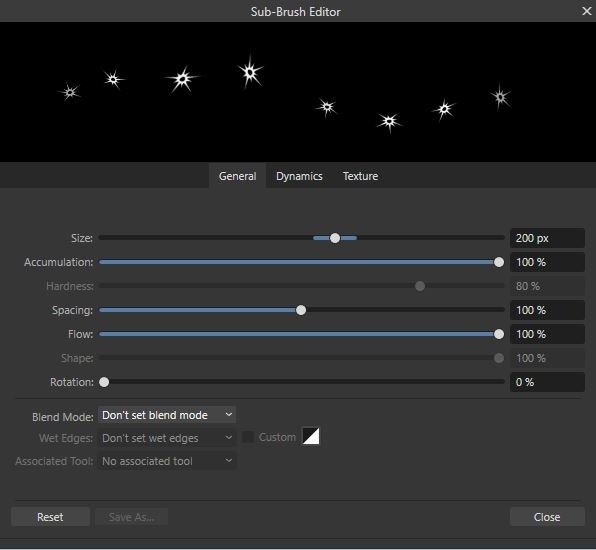
Task: Switch to the Texture tab
Action: (360, 176)
